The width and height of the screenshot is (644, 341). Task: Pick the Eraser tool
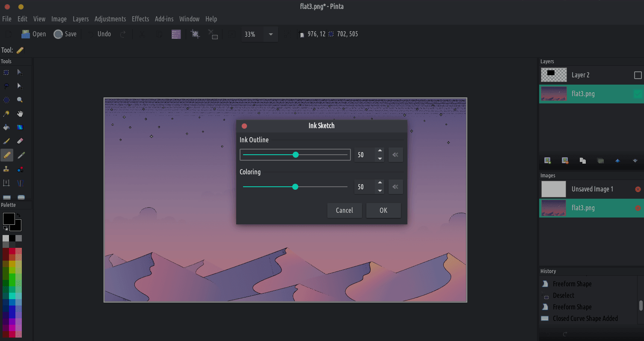(20, 141)
